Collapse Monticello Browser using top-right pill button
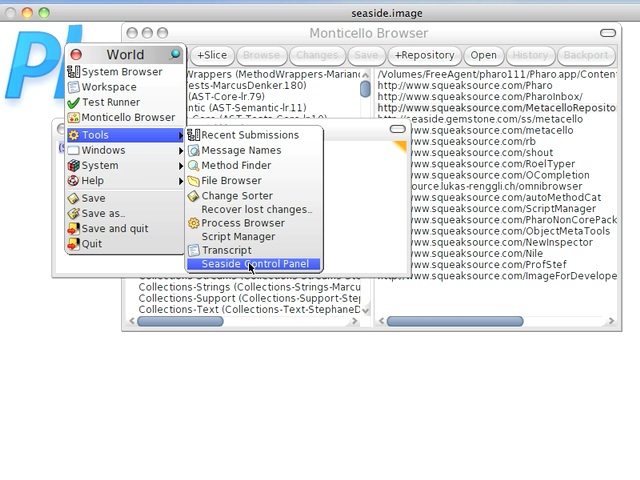640x480 pixels. tap(608, 33)
